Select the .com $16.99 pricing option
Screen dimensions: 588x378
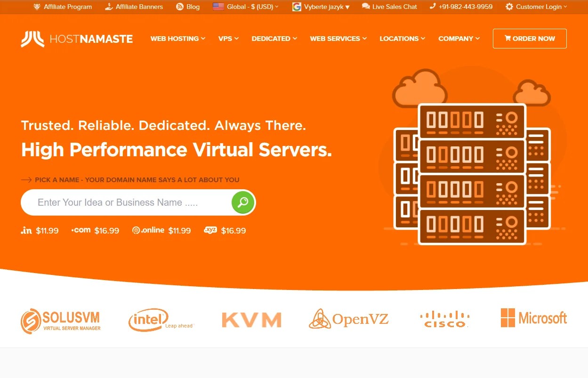[x=95, y=230]
